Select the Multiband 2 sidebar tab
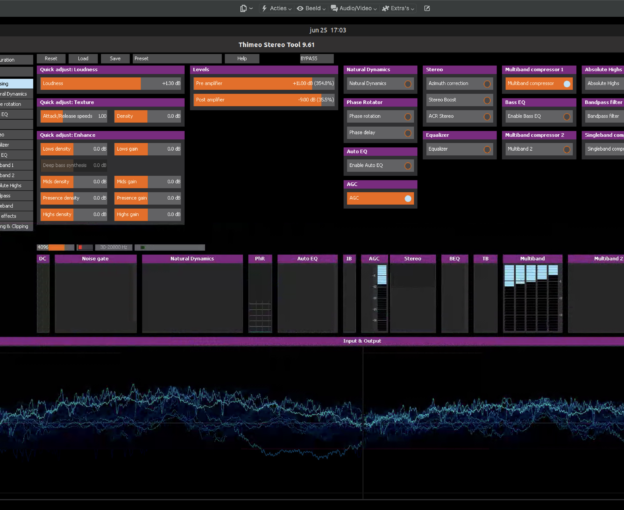624x510 pixels. click(16, 175)
